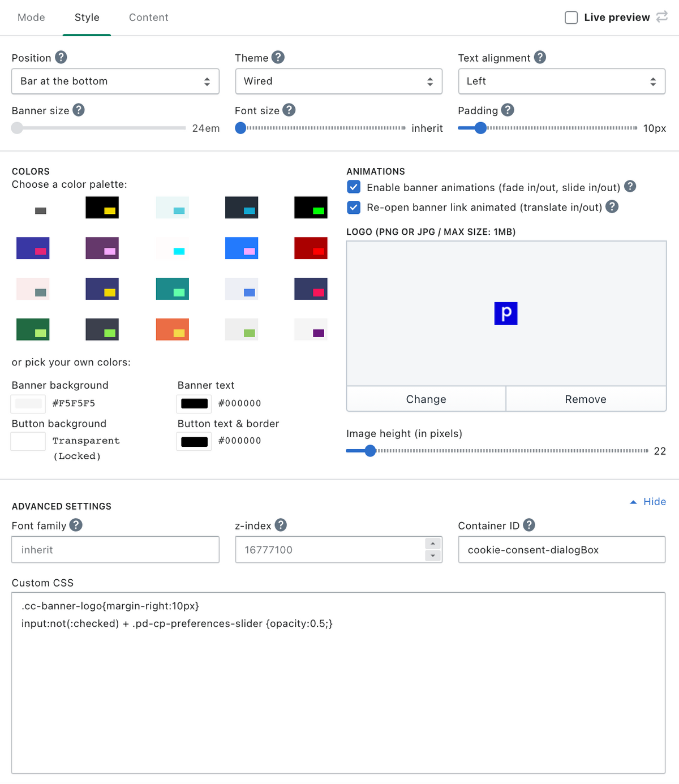Toggle Re-open banner link animated checkbox

(x=354, y=207)
